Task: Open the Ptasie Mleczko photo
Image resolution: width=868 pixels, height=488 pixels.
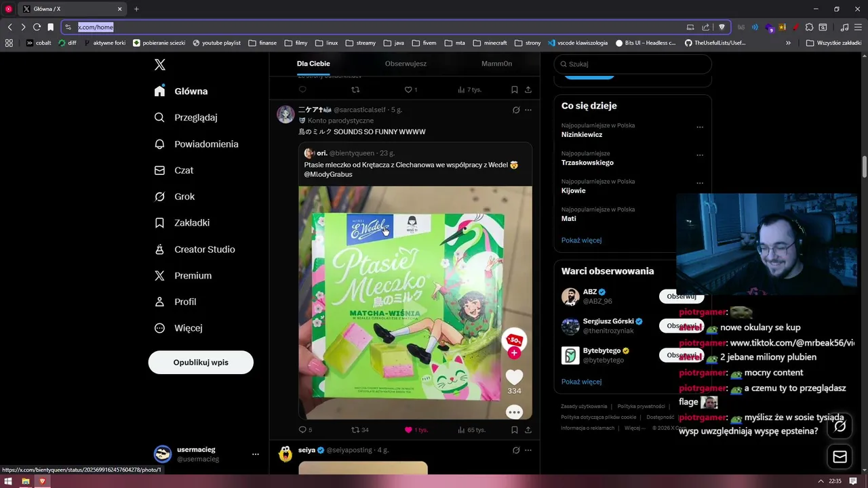Action: pos(415,302)
